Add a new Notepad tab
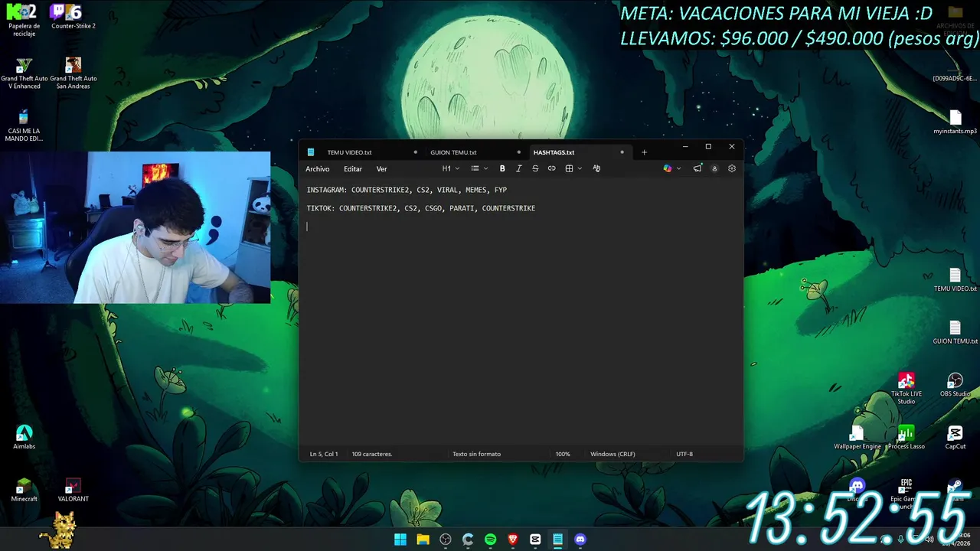Screen dimensions: 980x551 coord(644,152)
